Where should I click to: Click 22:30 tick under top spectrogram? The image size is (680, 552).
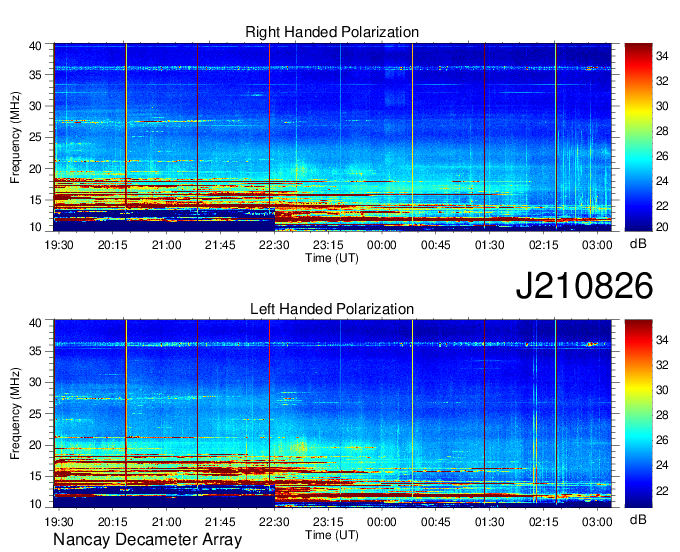point(274,245)
